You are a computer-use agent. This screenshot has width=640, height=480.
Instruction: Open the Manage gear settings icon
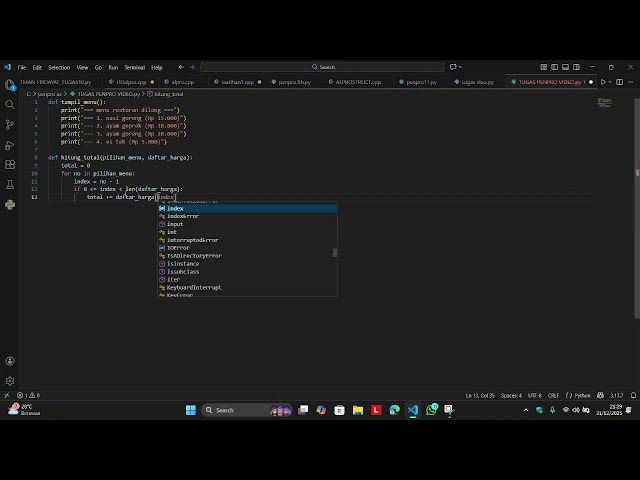point(10,380)
